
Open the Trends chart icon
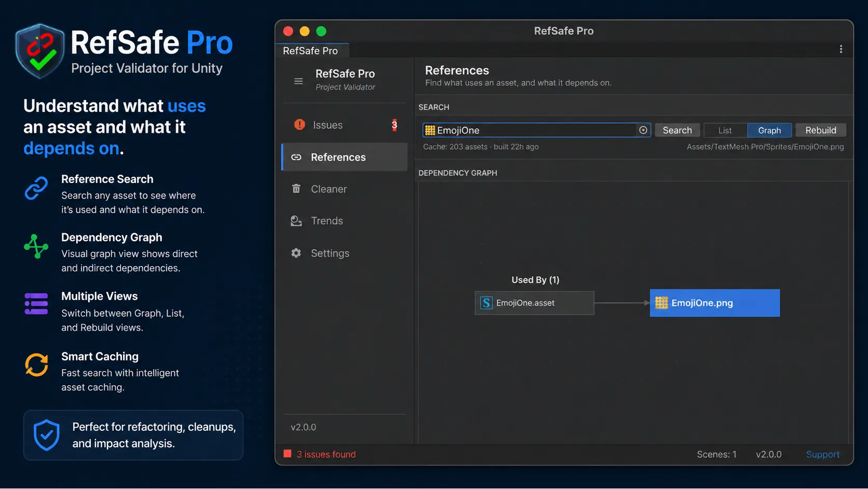pos(296,221)
